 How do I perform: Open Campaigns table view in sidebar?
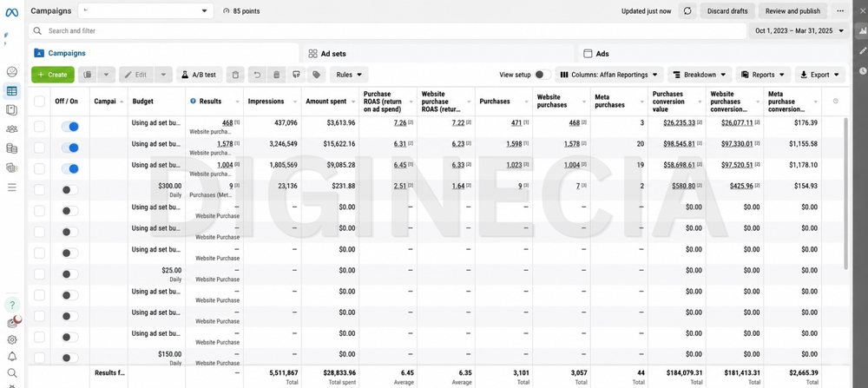[11, 91]
